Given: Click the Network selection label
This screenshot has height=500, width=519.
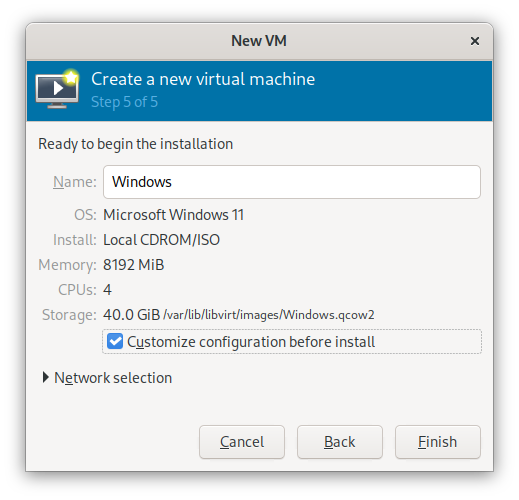Looking at the screenshot, I should pos(113,378).
